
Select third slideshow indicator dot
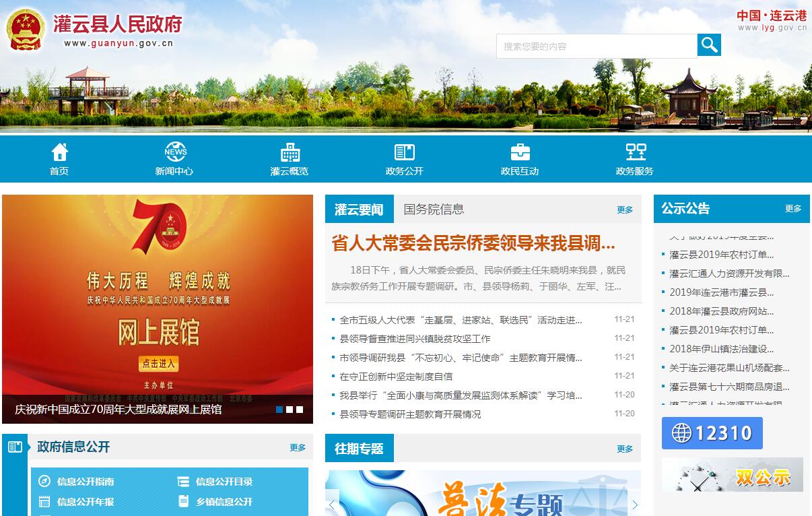tap(300, 409)
